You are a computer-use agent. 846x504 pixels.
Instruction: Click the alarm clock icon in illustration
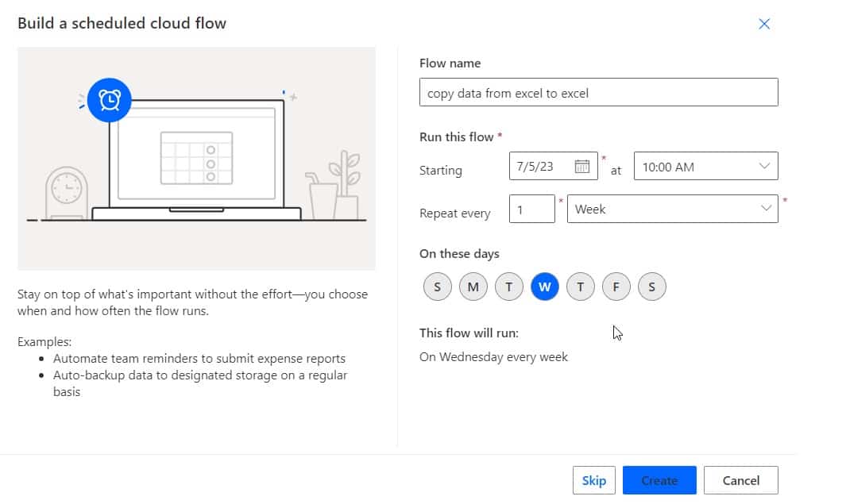tap(110, 100)
